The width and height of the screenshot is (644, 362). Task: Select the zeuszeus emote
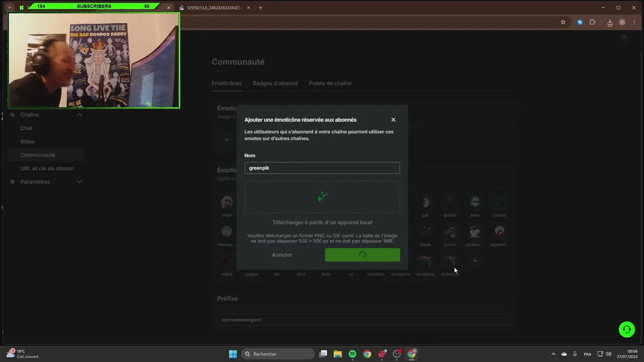tap(450, 261)
